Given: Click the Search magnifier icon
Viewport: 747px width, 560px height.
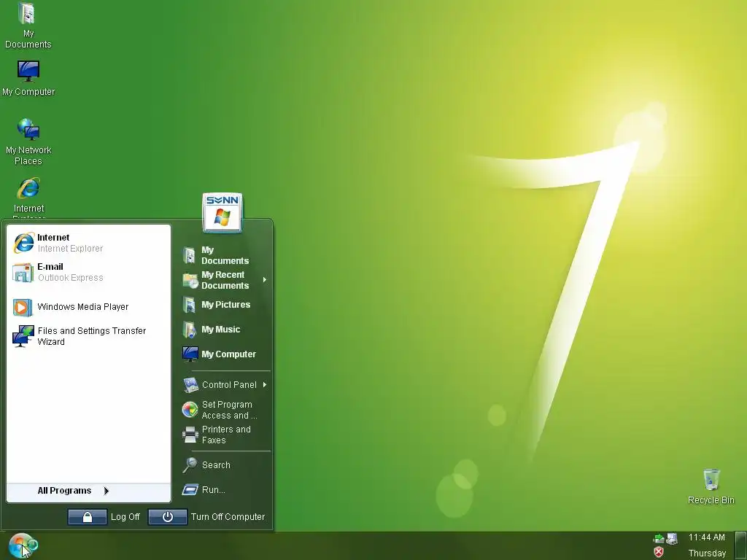Looking at the screenshot, I should pyautogui.click(x=190, y=464).
